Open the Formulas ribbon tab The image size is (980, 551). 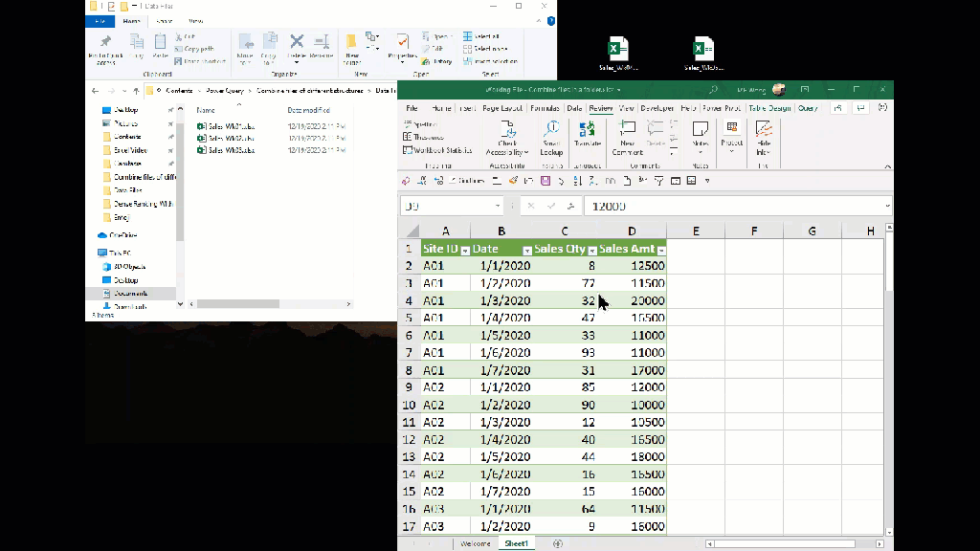coord(545,108)
